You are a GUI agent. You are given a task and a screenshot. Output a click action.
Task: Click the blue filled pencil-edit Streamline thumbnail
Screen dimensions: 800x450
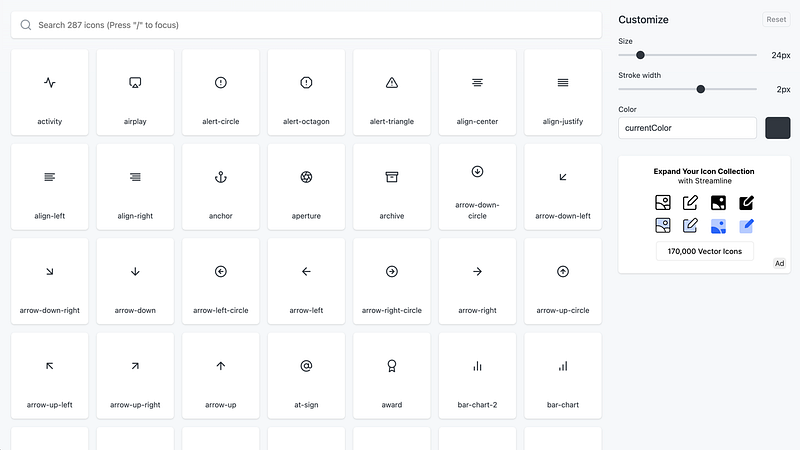(x=746, y=226)
